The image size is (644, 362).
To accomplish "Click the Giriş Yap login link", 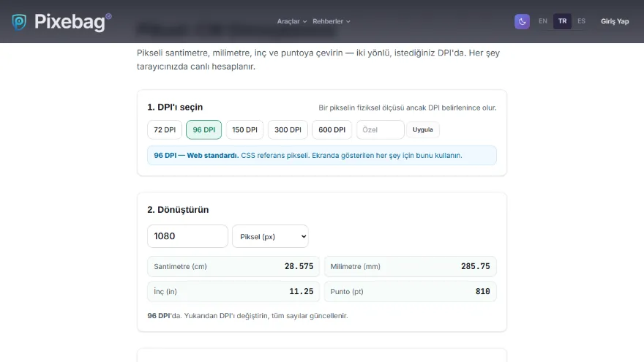I will click(x=615, y=21).
